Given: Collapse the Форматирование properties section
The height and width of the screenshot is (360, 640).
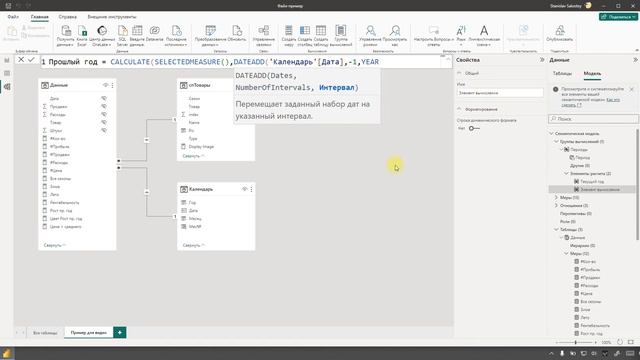Looking at the screenshot, I should point(459,109).
